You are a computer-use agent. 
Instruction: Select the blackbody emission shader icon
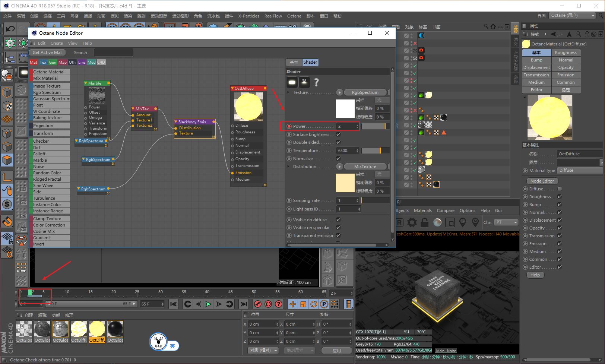[292, 82]
